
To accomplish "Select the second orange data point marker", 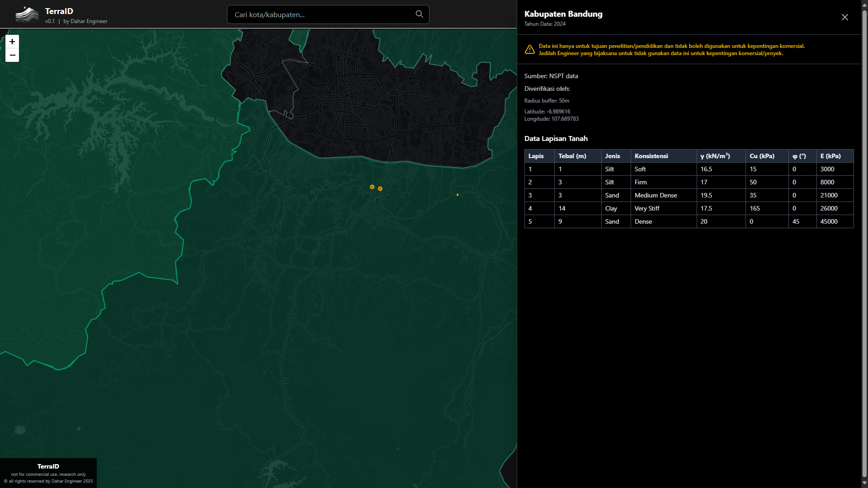I will tap(380, 189).
